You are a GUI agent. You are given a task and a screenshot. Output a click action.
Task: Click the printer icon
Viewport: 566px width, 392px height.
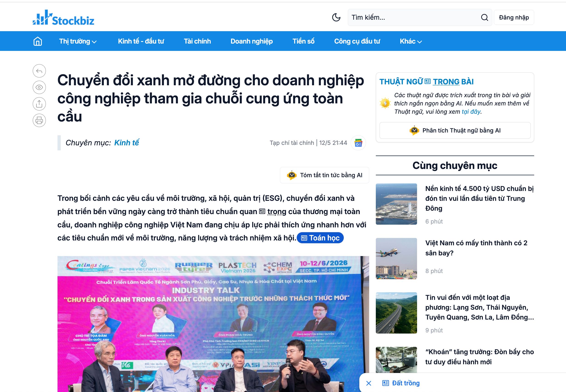coord(39,120)
